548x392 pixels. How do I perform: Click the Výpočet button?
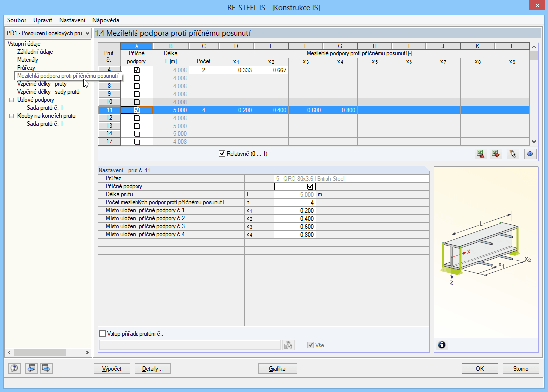pyautogui.click(x=112, y=368)
